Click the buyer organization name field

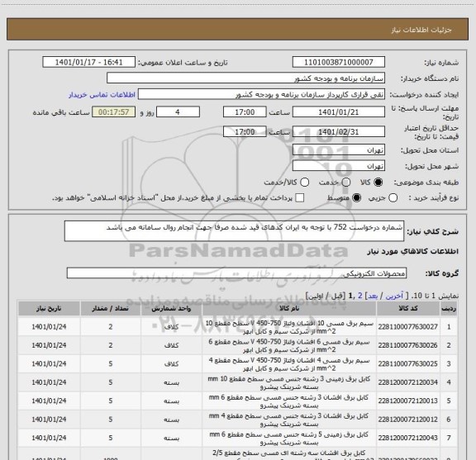[246, 78]
